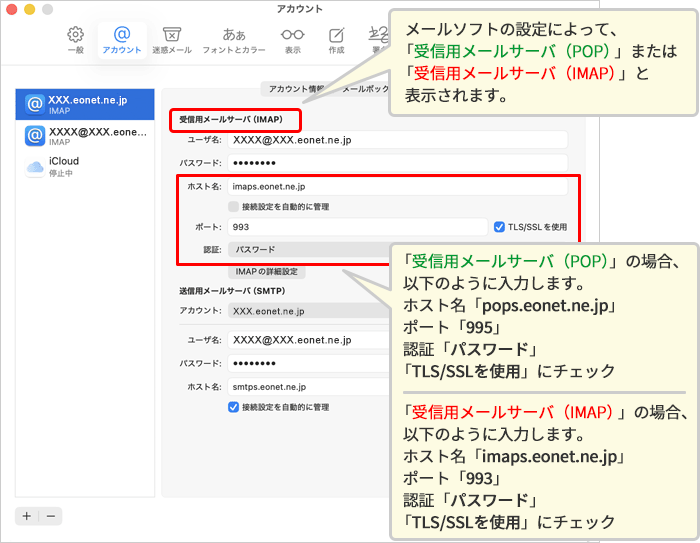Enable 接続設定を自動的に管理 under IMAP host name

234,207
